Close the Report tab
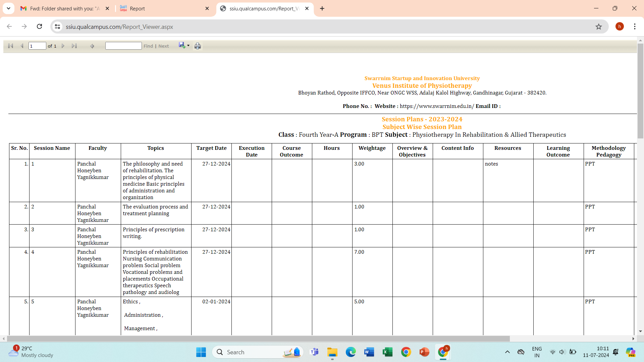Image resolution: width=644 pixels, height=362 pixels. (207, 9)
